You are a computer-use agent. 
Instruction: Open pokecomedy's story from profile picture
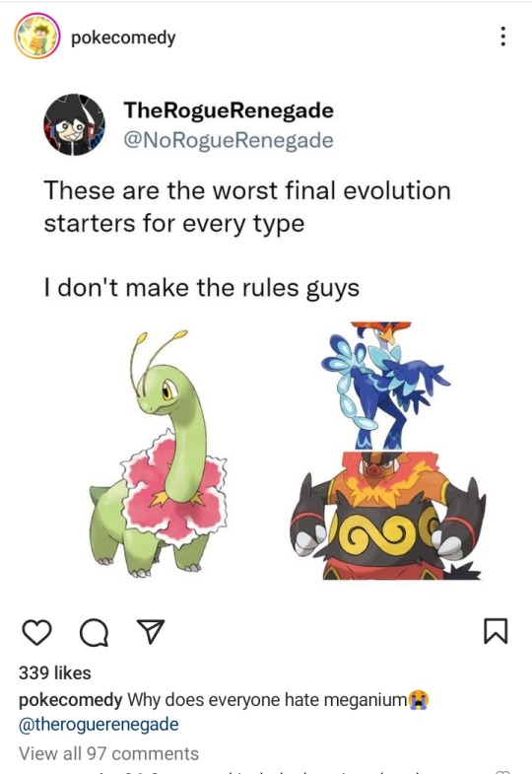coord(36,36)
